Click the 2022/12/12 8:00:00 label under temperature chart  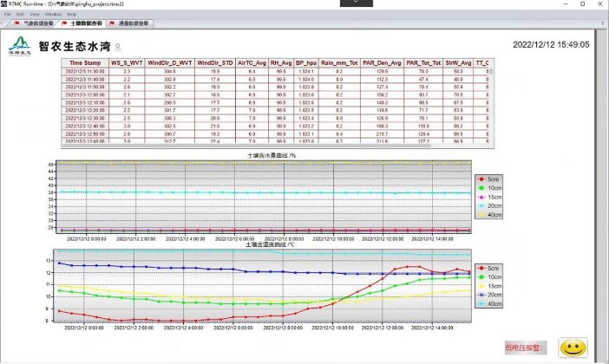283,328
